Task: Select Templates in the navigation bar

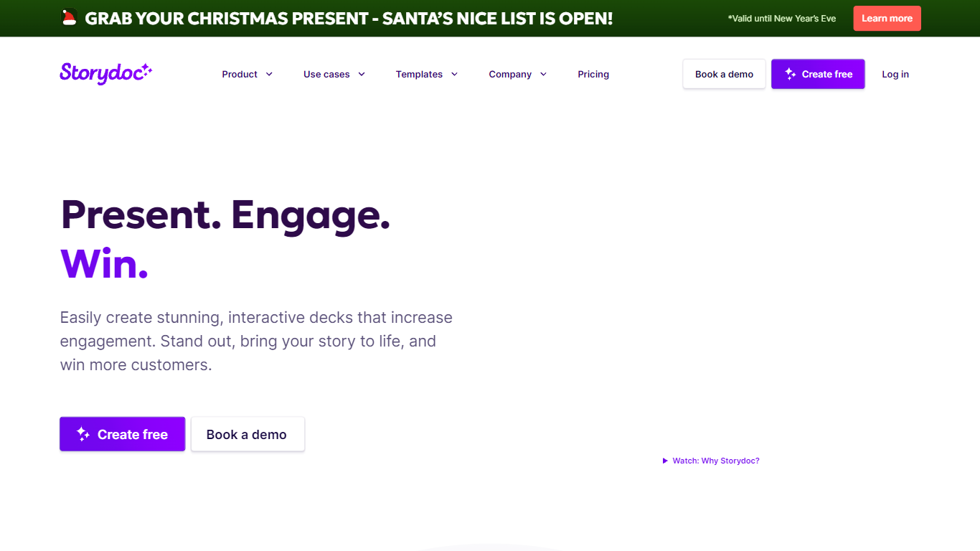Action: click(419, 74)
